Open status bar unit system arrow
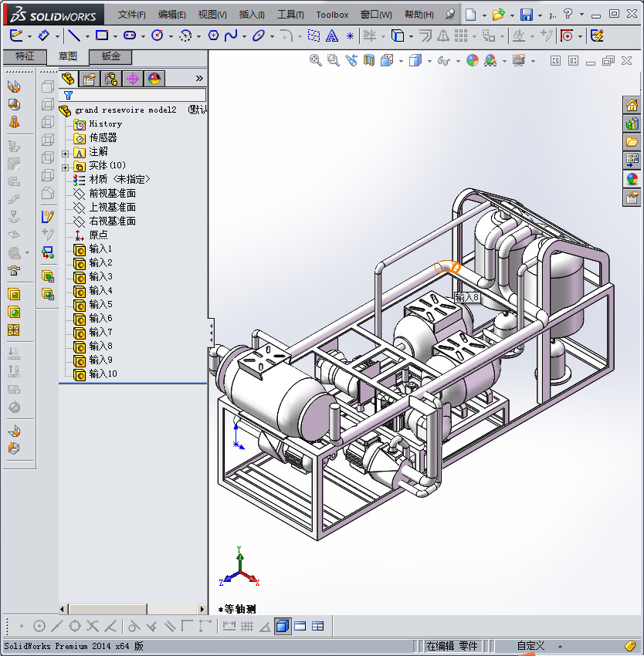The height and width of the screenshot is (656, 644). 560,647
